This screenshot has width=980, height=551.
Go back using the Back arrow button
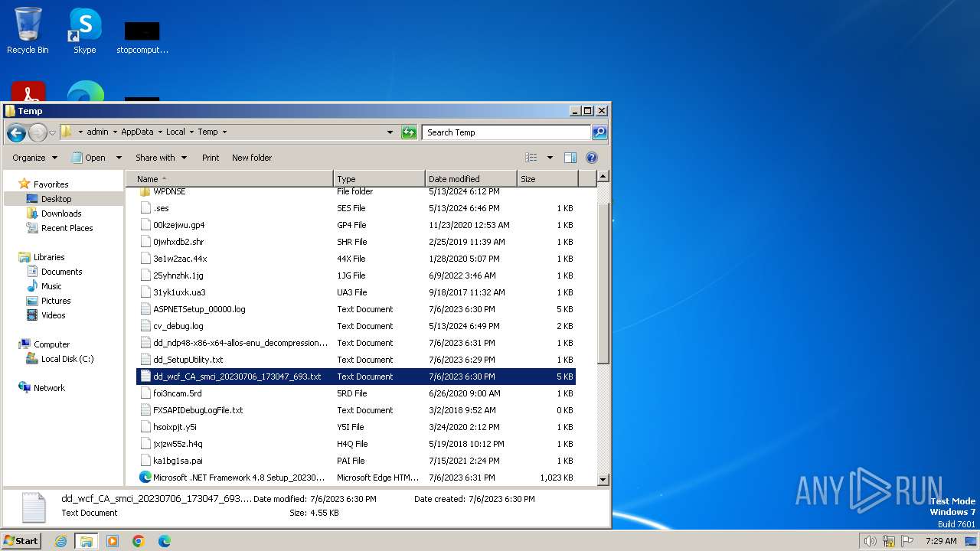tap(16, 132)
